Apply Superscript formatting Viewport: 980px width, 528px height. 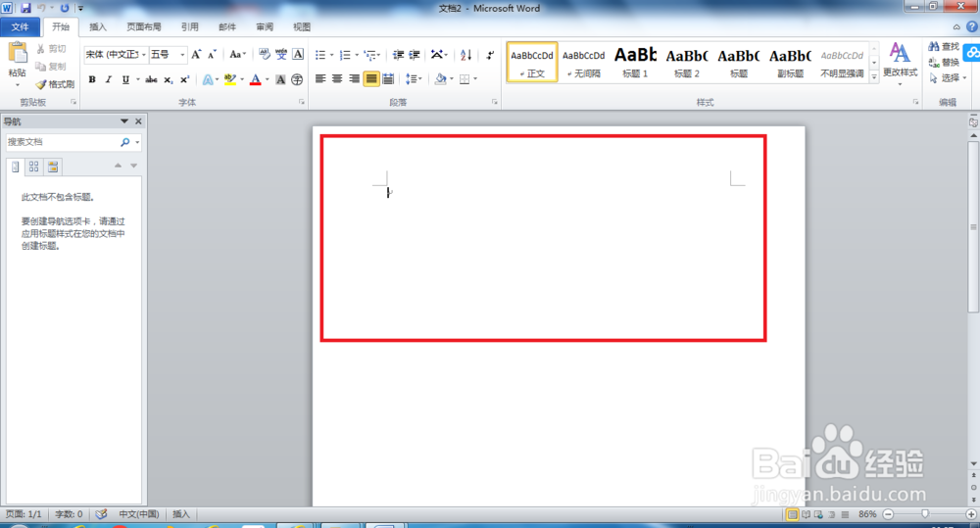coord(184,79)
